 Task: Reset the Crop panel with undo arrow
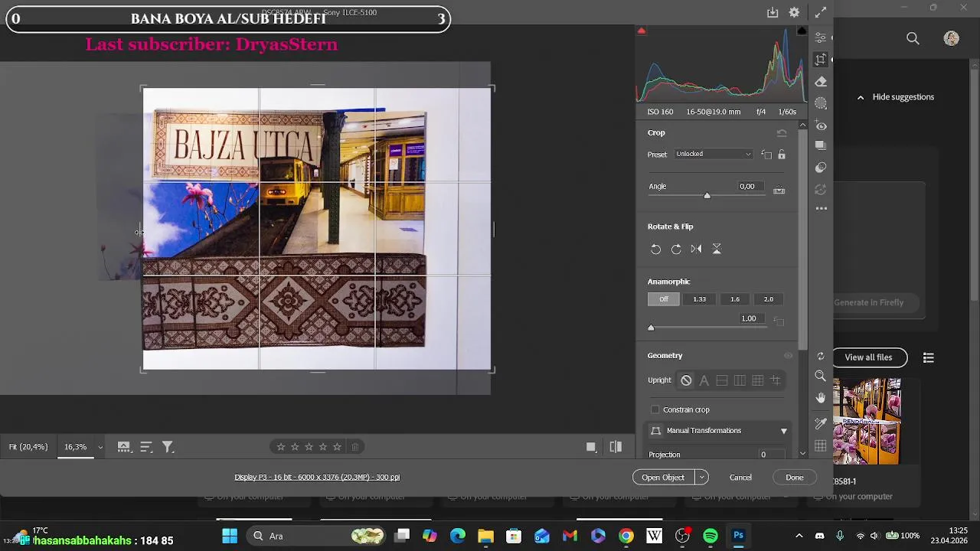coord(782,133)
